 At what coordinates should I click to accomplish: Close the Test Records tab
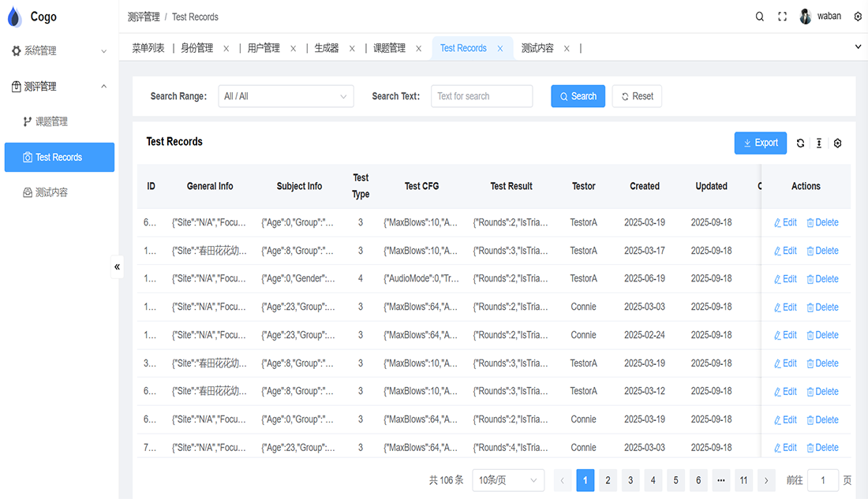tap(500, 48)
